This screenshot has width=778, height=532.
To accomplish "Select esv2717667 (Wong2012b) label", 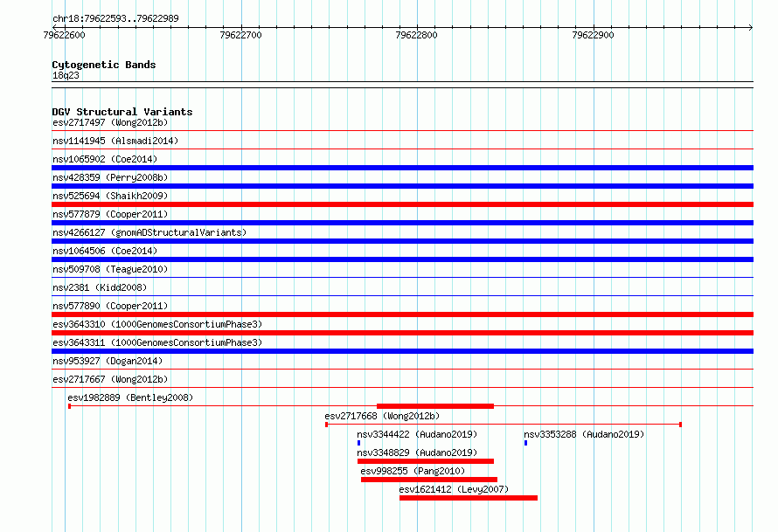I will click(x=110, y=379).
